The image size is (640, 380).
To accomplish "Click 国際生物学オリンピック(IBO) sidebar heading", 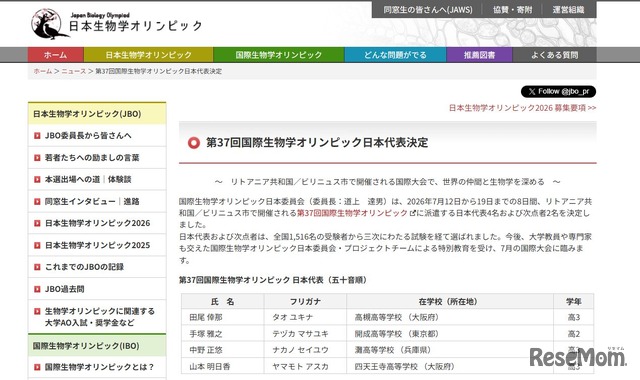I will (97, 346).
